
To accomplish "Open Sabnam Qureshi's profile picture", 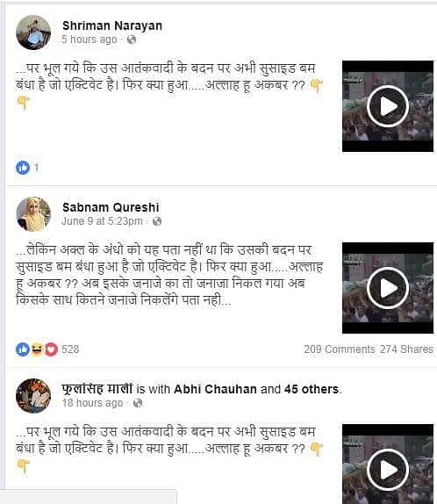I will click(33, 214).
